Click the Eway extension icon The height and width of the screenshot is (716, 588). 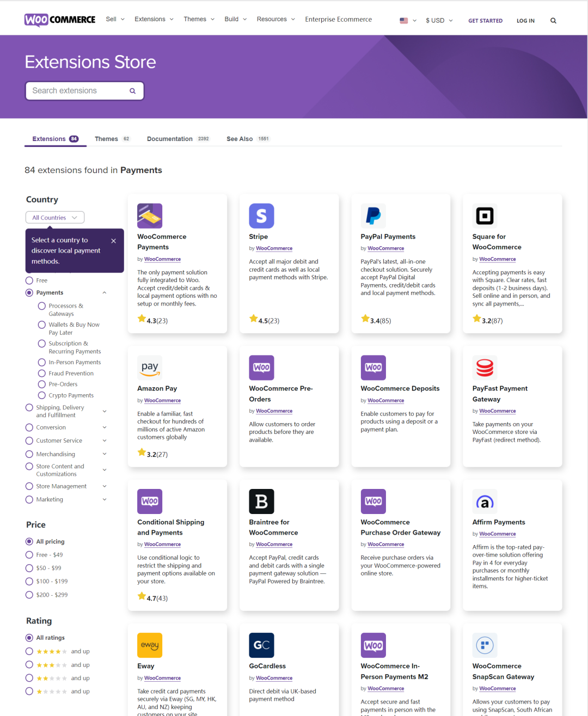click(x=150, y=645)
